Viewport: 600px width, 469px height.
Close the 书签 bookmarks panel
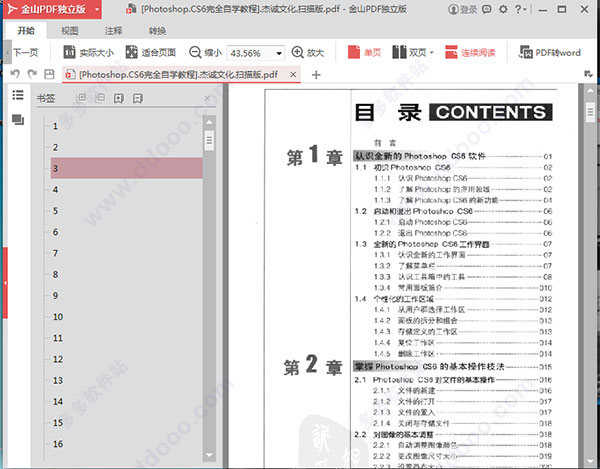click(x=207, y=99)
